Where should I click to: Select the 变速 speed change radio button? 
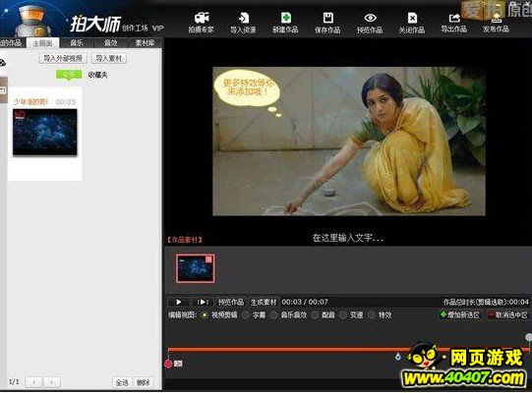click(x=343, y=315)
